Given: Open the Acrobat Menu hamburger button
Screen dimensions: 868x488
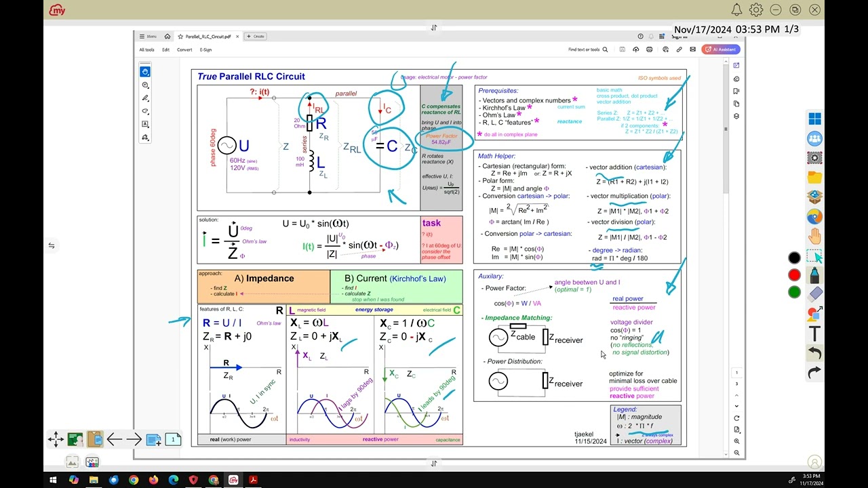Looking at the screenshot, I should click(x=148, y=37).
